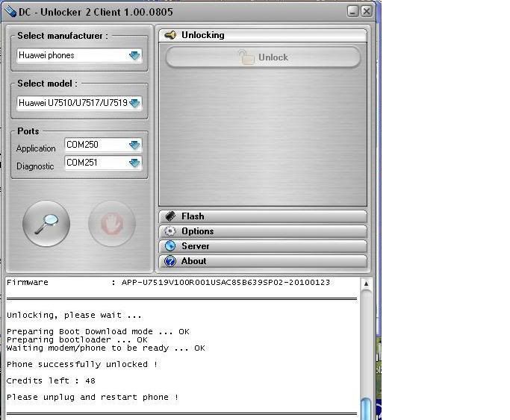Click the 'Credits left : 48' log line

[x=51, y=380]
